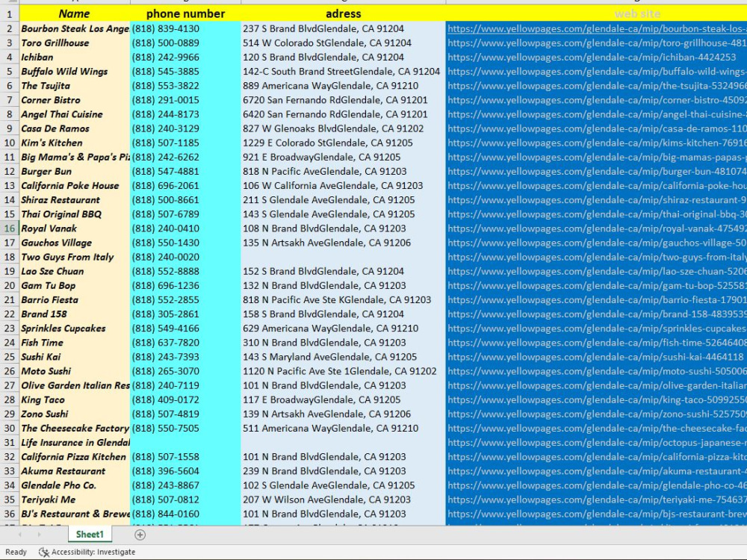This screenshot has width=747, height=560.
Task: Select the Lao Sze Chuan cell
Action: (74, 271)
